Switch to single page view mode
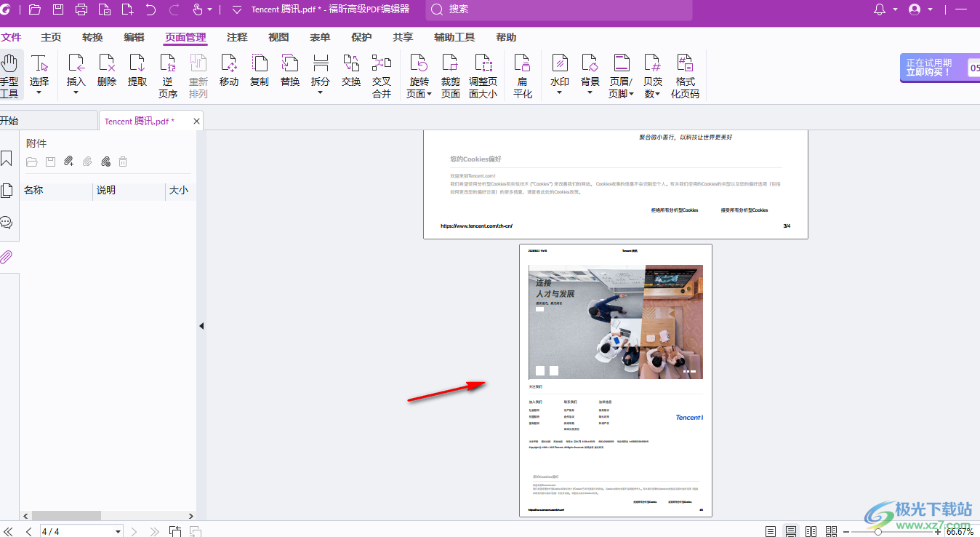 pyautogui.click(x=771, y=531)
